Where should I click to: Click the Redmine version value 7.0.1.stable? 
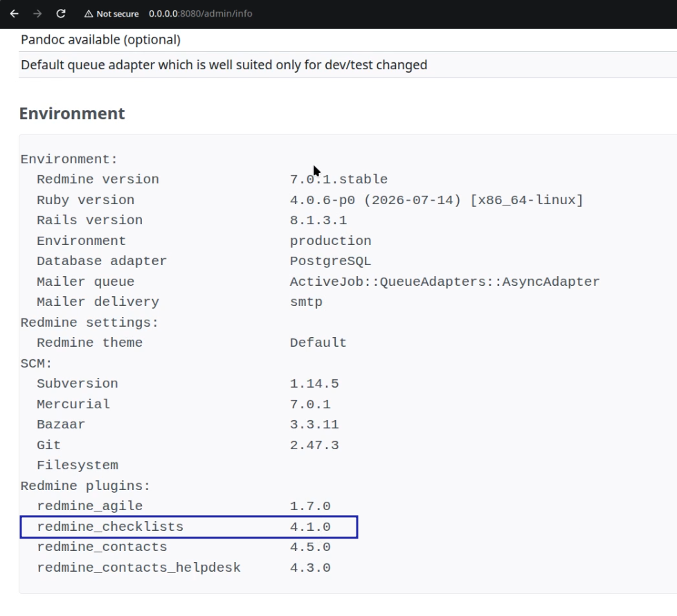click(338, 179)
